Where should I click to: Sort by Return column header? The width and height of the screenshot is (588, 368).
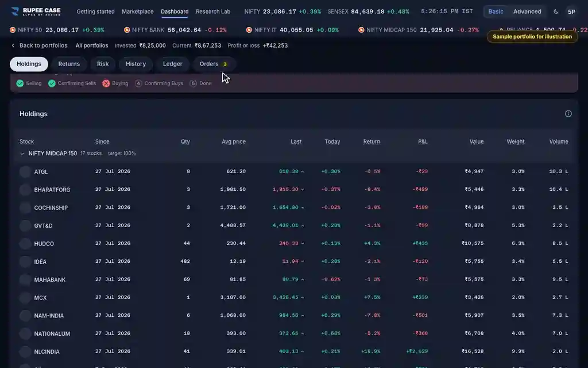click(372, 141)
